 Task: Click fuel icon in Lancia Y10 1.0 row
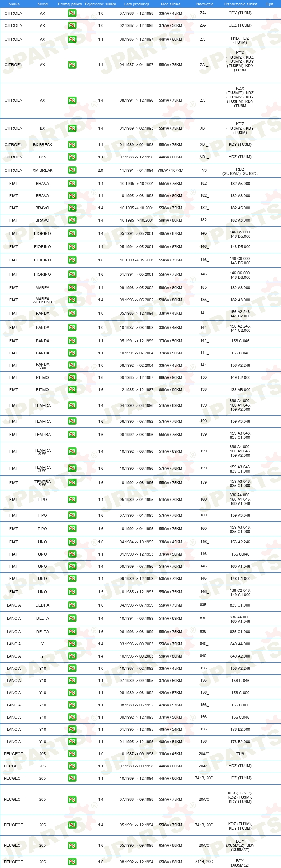pos(72,668)
